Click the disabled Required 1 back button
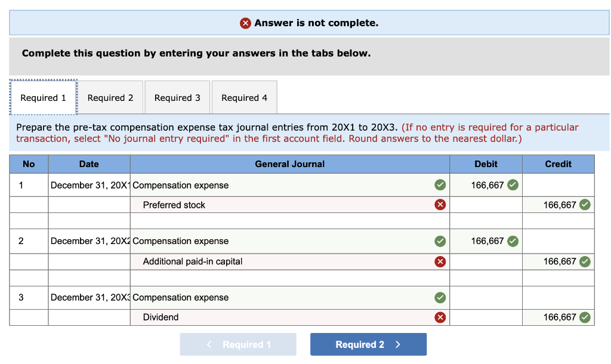The image size is (611, 364). pyautogui.click(x=238, y=344)
